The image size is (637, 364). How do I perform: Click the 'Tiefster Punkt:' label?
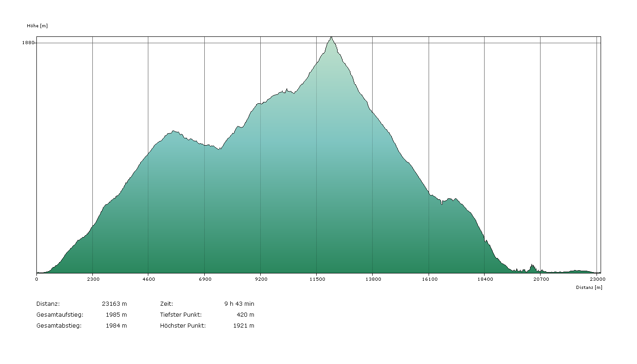(181, 315)
